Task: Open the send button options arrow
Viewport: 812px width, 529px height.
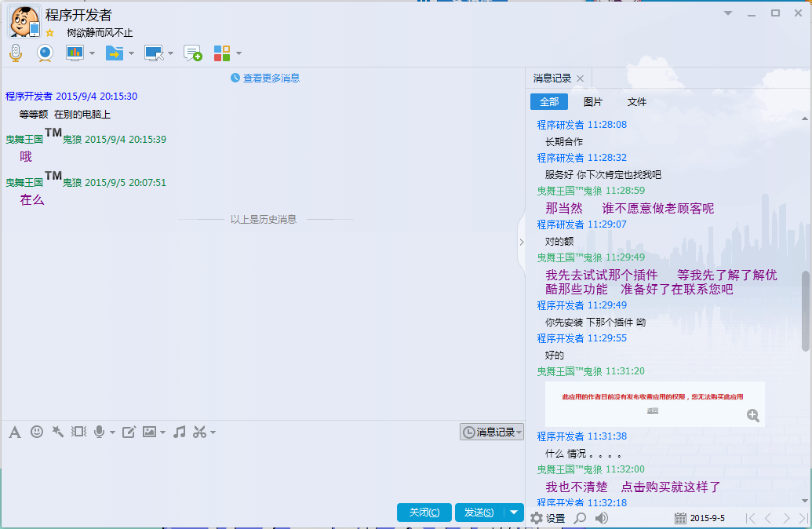Action: 514,513
